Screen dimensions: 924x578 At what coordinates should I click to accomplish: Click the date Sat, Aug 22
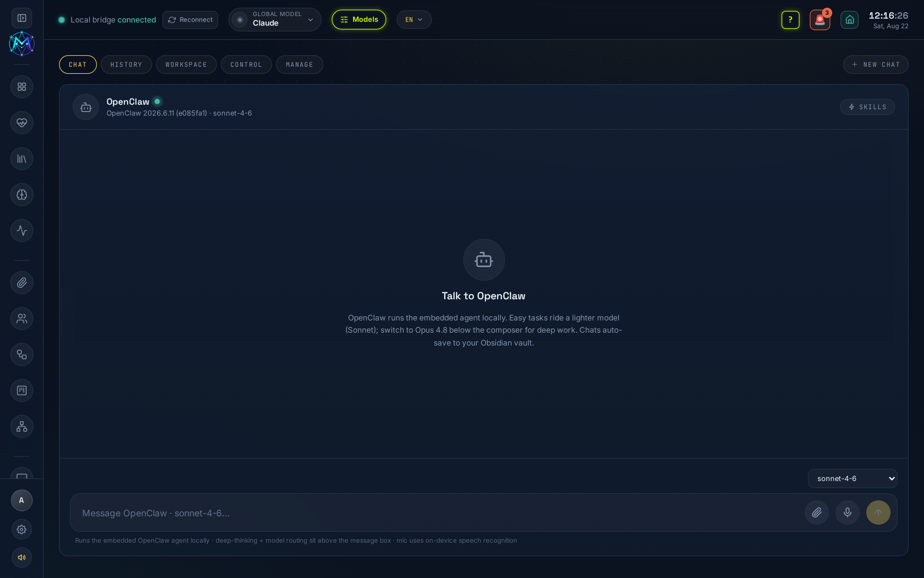click(891, 26)
